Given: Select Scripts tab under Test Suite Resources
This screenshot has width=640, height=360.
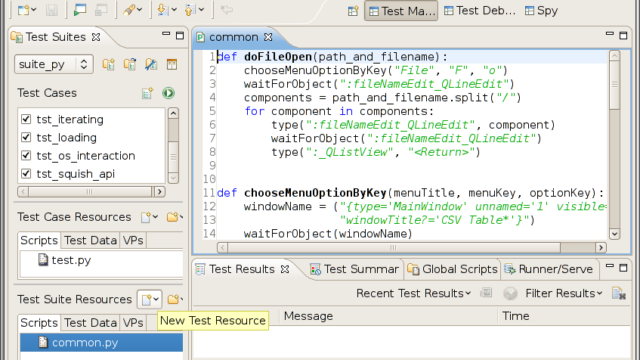Looking at the screenshot, I should (x=39, y=323).
